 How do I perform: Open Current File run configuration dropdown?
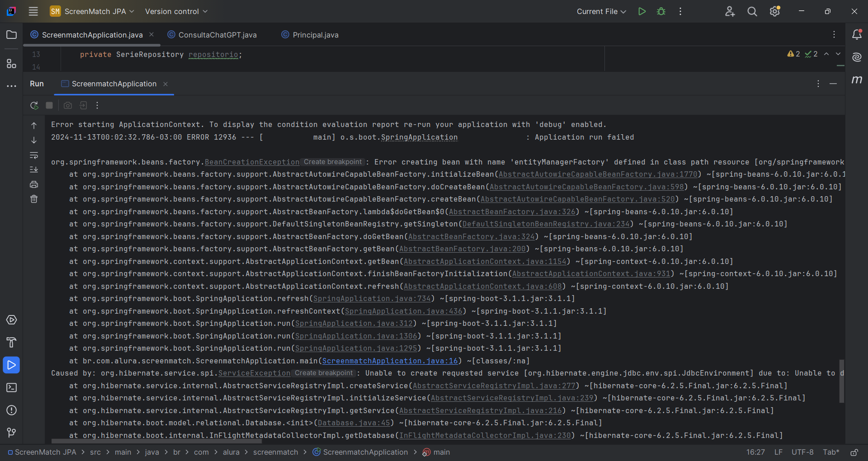pos(601,11)
